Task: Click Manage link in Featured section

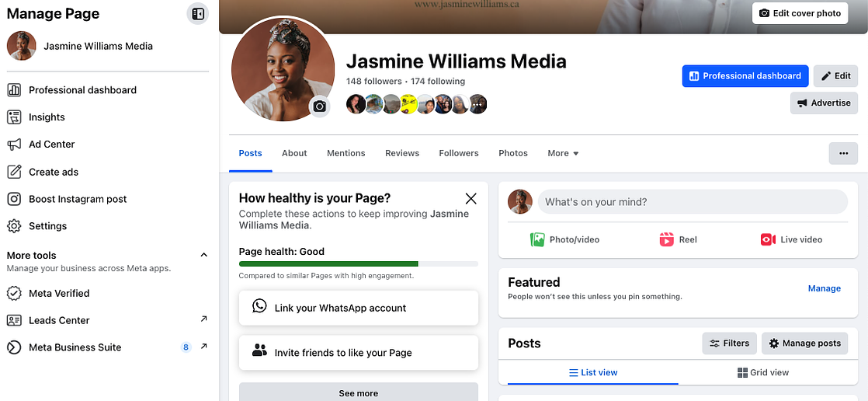Action: [x=824, y=288]
